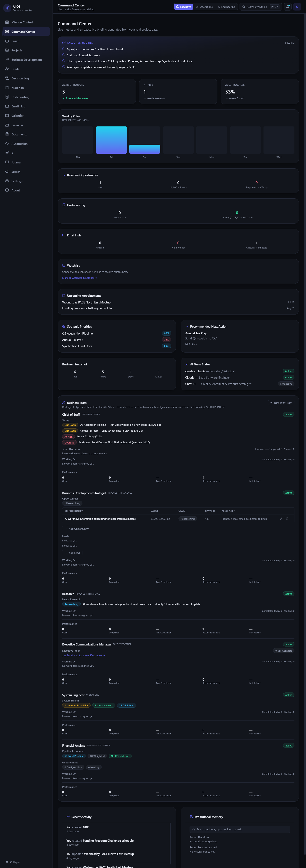Click the 3 Uncommitted Files pill

[76, 706]
